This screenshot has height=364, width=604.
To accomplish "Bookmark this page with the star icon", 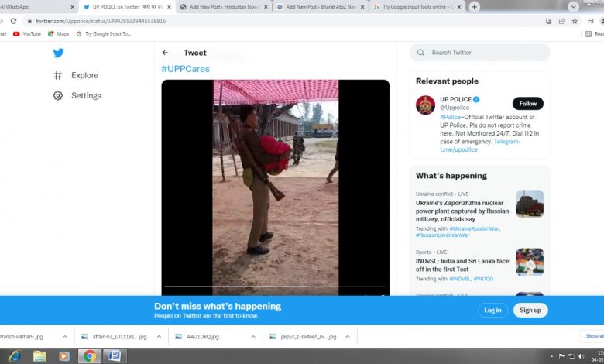I will point(574,21).
